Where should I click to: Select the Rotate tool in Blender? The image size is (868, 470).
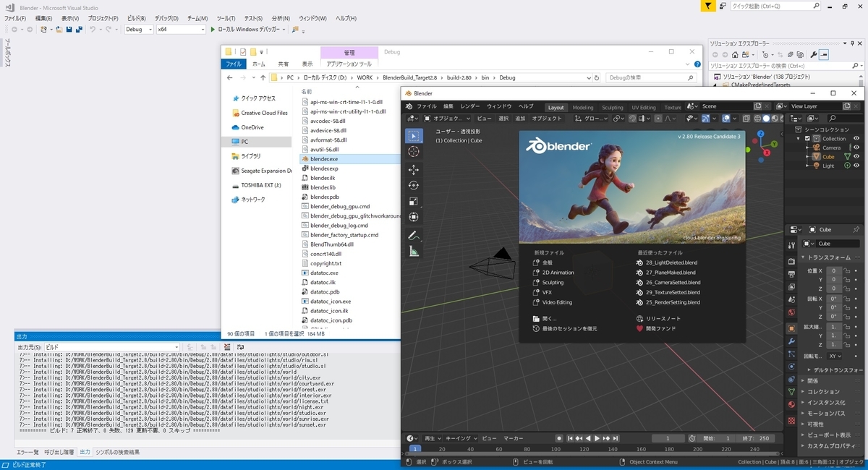(414, 185)
